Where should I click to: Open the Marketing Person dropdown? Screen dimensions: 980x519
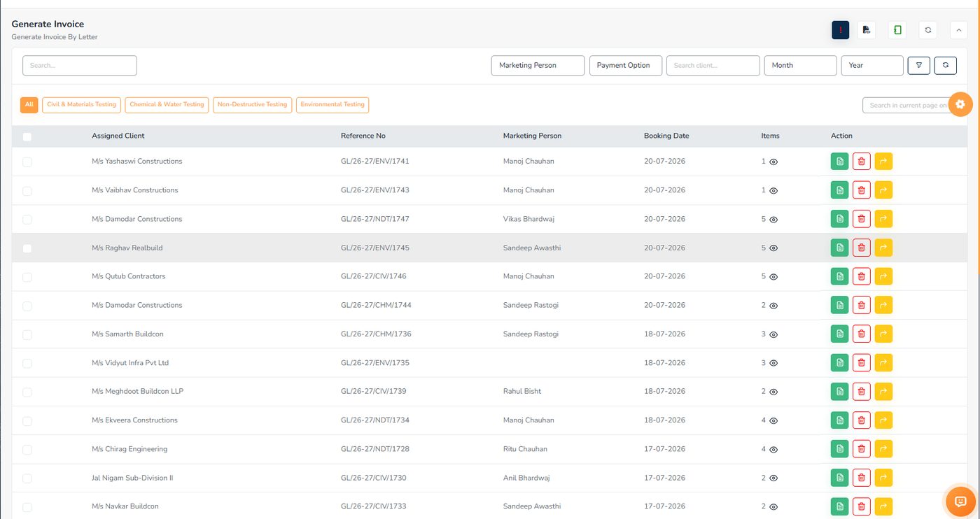pos(538,65)
